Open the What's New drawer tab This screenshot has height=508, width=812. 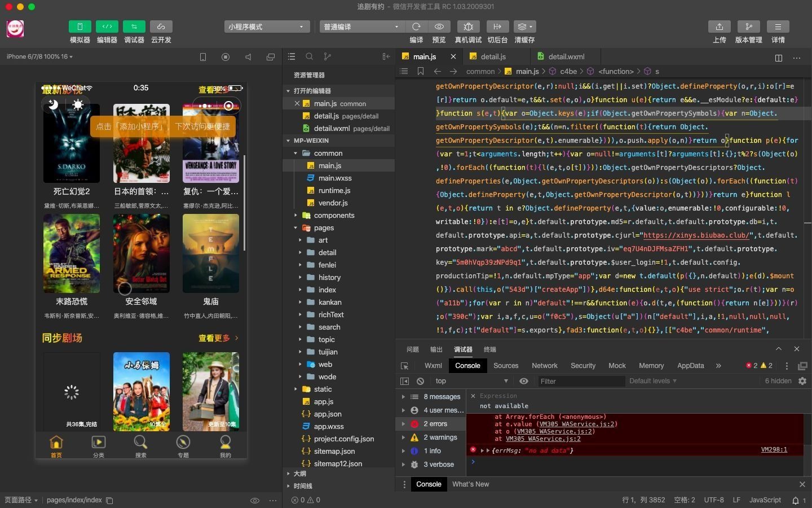coord(470,484)
